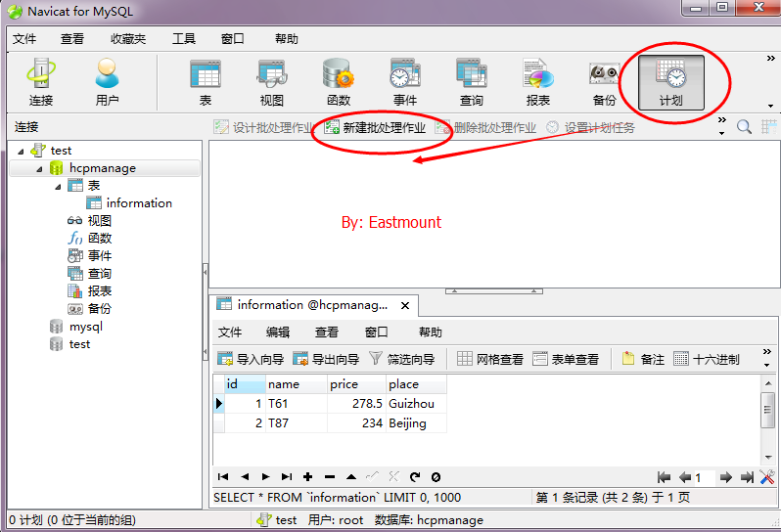Click the 查询 query toolbar icon
Image resolution: width=781 pixels, height=532 pixels.
[471, 82]
